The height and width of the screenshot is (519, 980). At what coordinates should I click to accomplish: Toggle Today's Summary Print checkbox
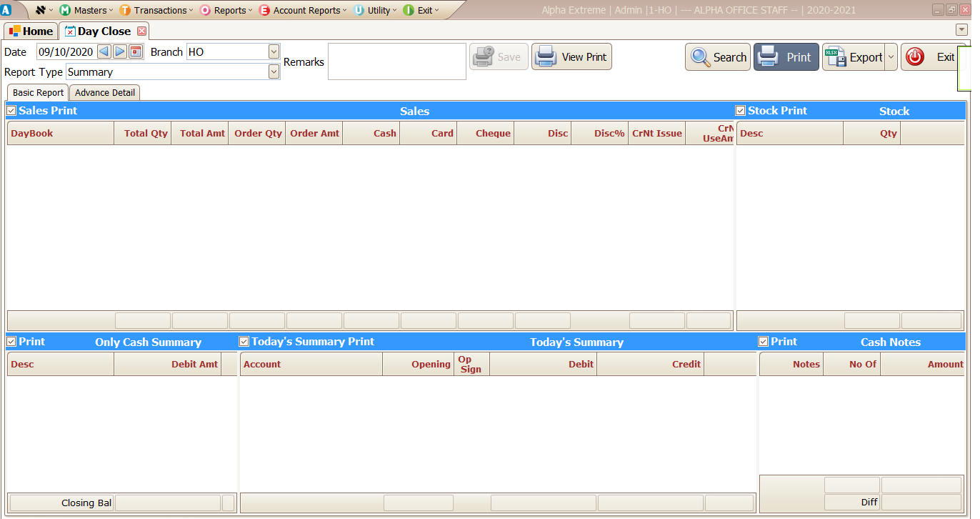click(244, 341)
